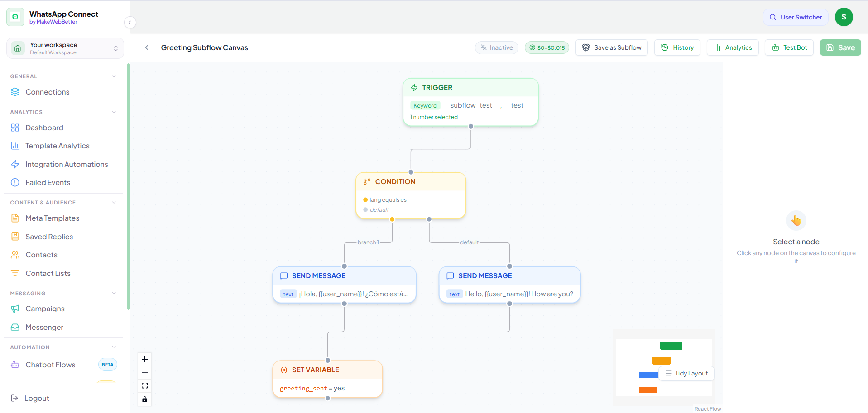This screenshot has width=868, height=413.
Task: Select the TRIGGER node
Action: [470, 102]
